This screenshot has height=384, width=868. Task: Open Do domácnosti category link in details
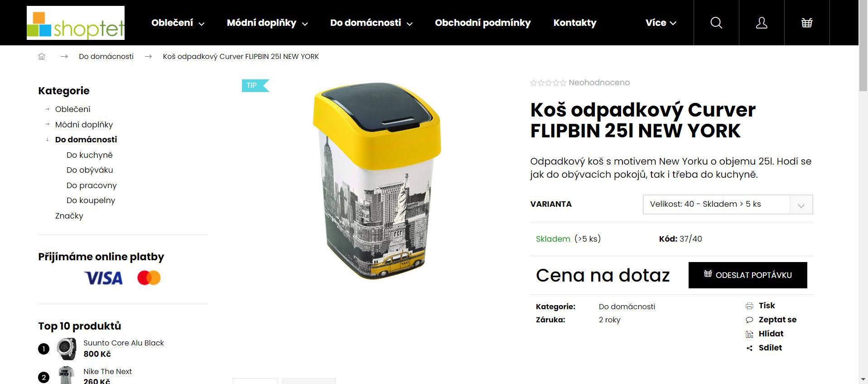pos(627,306)
